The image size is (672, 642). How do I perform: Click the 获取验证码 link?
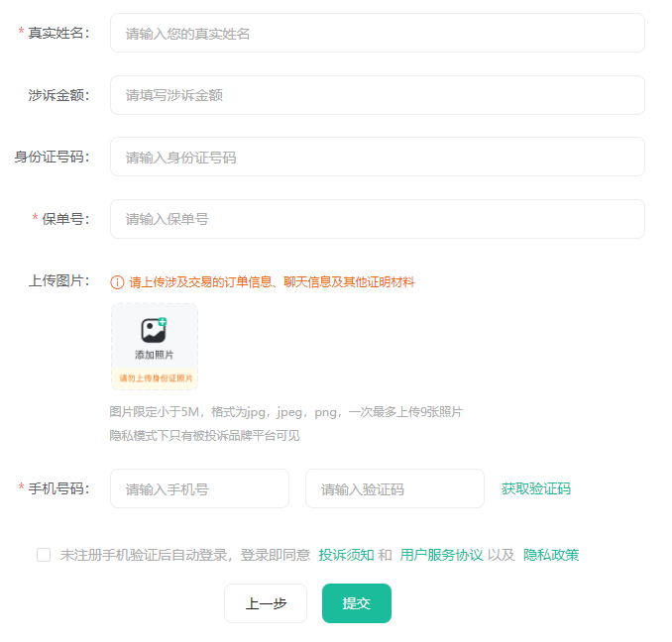pyautogui.click(x=535, y=488)
